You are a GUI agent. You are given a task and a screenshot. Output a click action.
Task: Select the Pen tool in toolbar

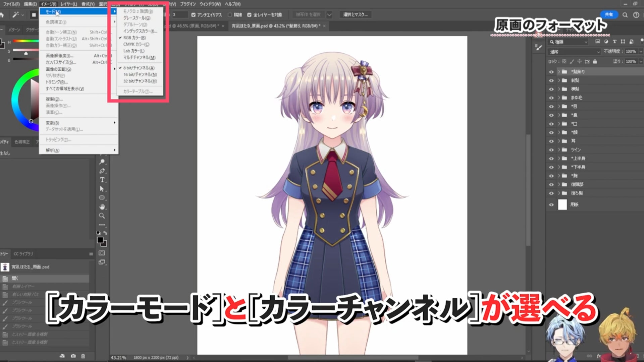click(102, 171)
